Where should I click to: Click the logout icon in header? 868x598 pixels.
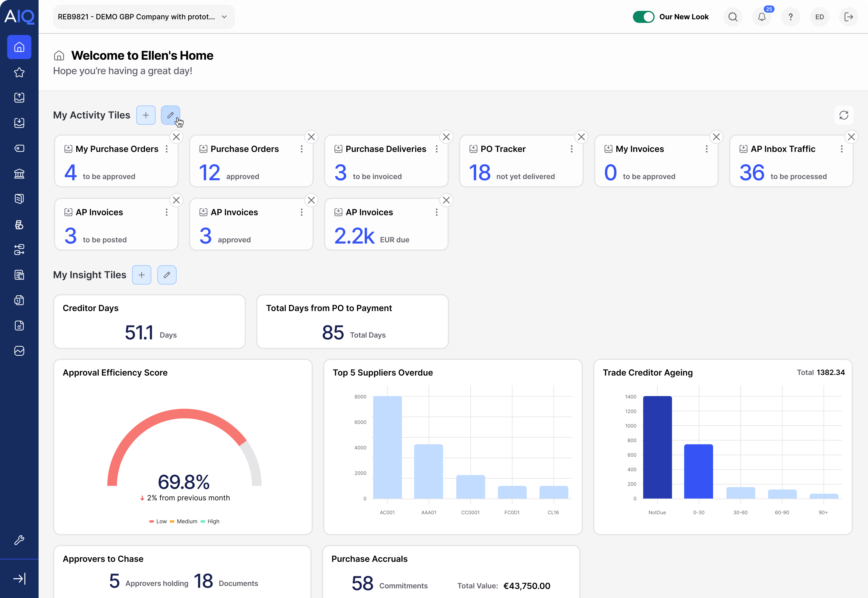[x=848, y=17]
